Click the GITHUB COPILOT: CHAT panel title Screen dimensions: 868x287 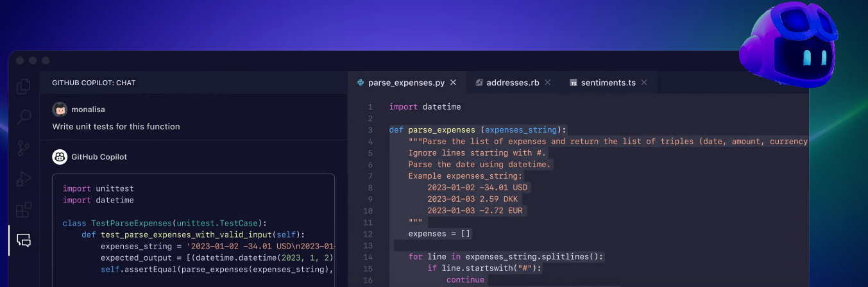(x=94, y=83)
